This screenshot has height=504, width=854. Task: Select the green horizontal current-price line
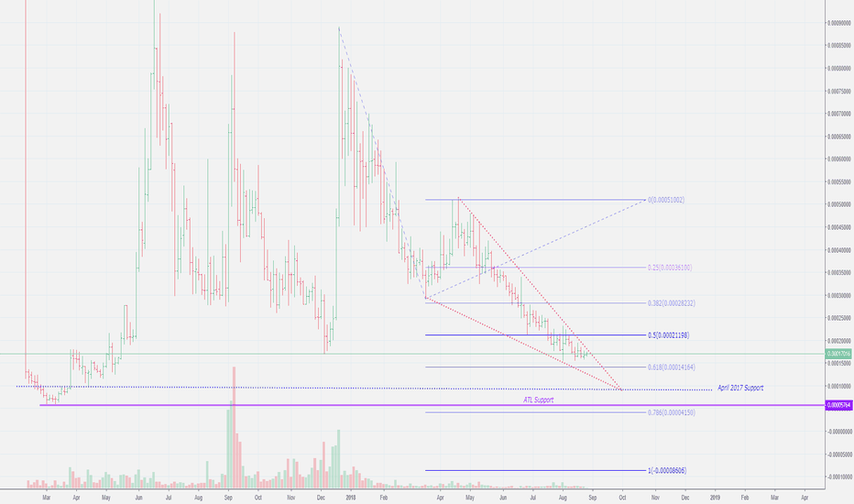click(x=412, y=354)
